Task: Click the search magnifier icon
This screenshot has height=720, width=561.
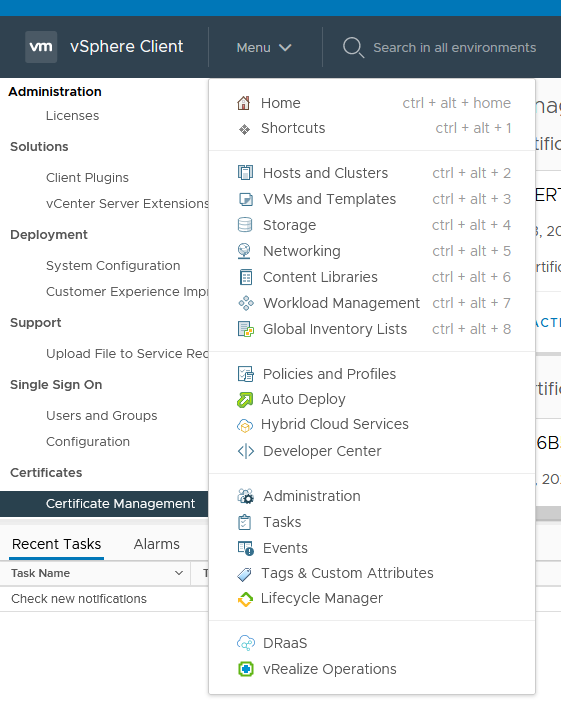Action: point(353,47)
